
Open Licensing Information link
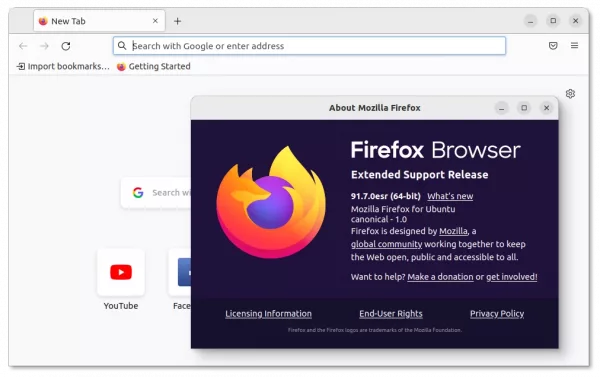[x=268, y=314]
